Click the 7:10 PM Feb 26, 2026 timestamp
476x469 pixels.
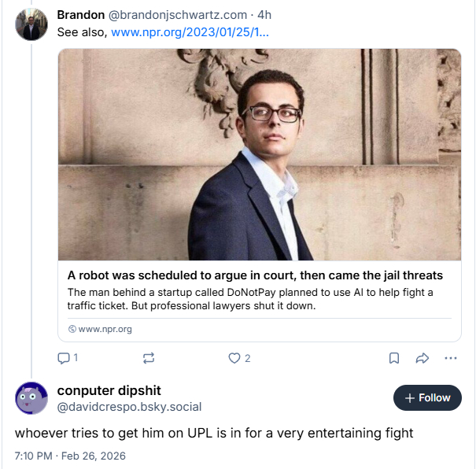[70, 456]
